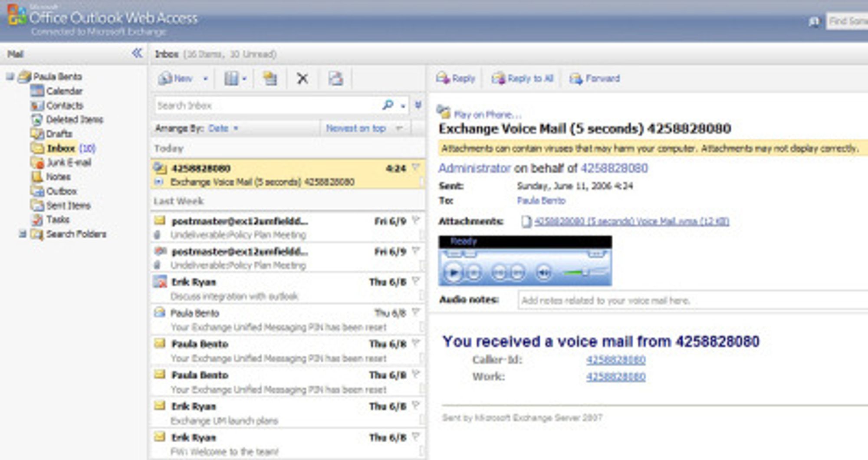868x460 pixels.
Task: Click the Play on Phone link
Action: point(487,115)
